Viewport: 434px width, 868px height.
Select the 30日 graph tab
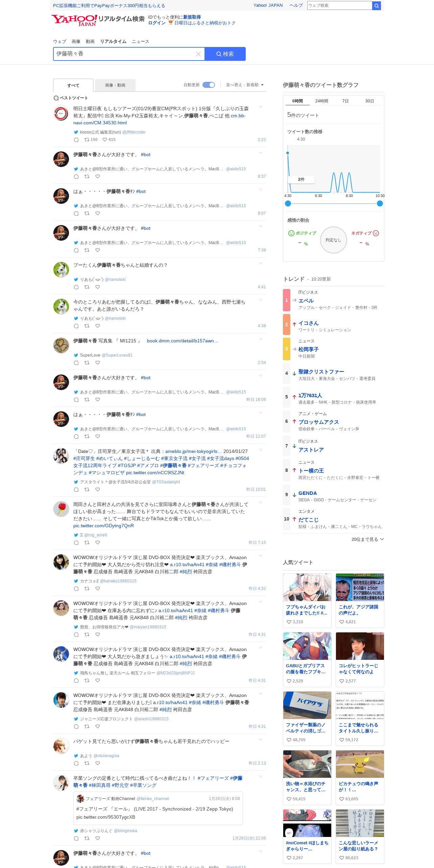click(369, 101)
